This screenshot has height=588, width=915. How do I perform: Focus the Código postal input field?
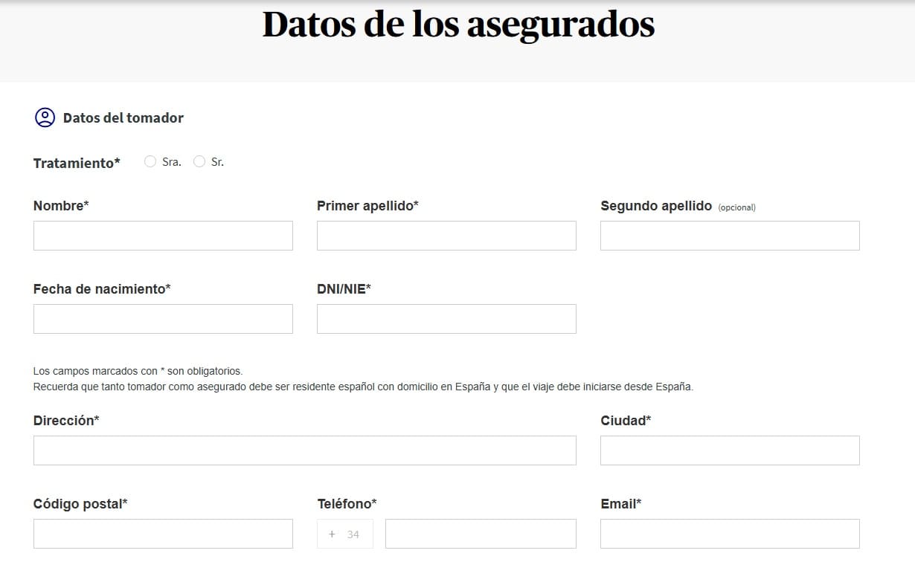click(x=163, y=534)
